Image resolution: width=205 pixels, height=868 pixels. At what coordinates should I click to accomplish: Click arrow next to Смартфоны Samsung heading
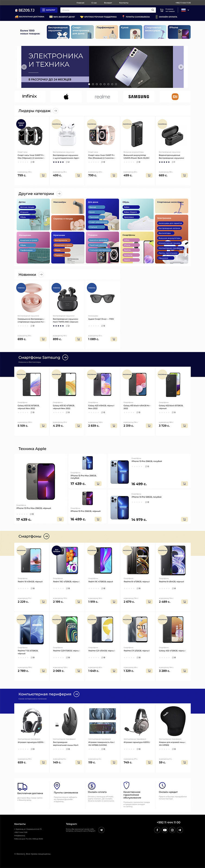[65, 358]
